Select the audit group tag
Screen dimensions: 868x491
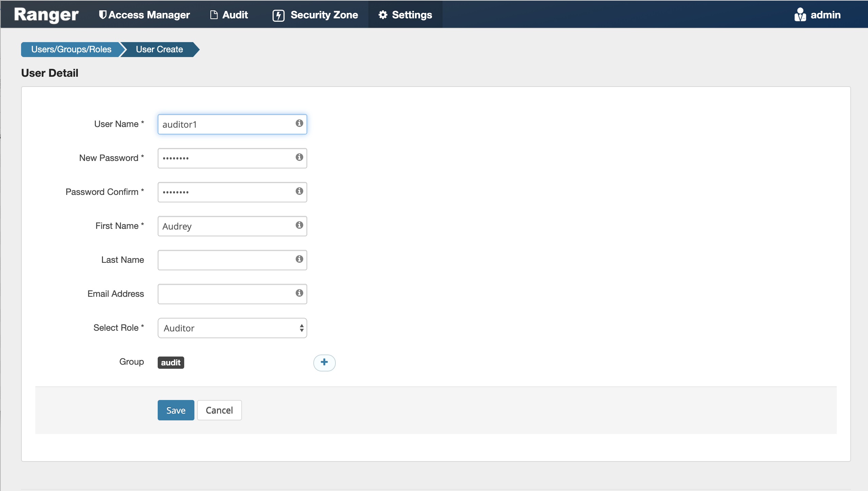click(x=171, y=363)
